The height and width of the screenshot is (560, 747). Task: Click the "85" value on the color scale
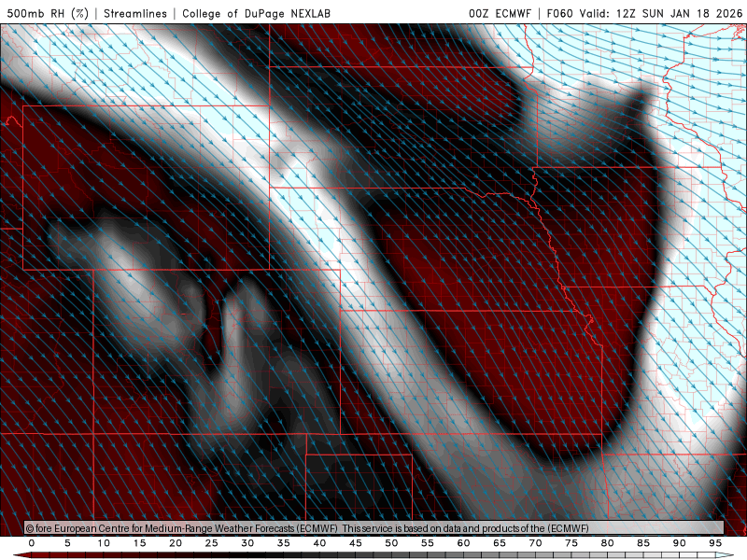pyautogui.click(x=643, y=543)
